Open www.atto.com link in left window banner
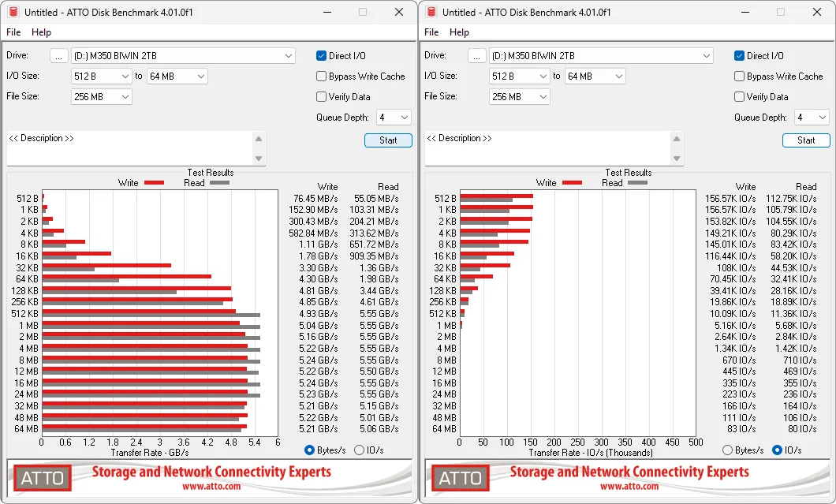Image resolution: width=836 pixels, height=504 pixels. [x=211, y=487]
